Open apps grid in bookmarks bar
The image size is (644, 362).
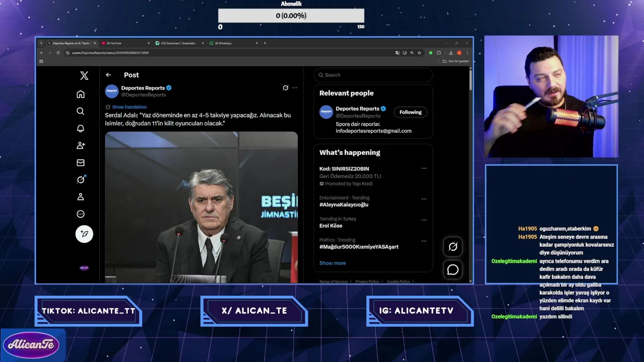(x=41, y=61)
